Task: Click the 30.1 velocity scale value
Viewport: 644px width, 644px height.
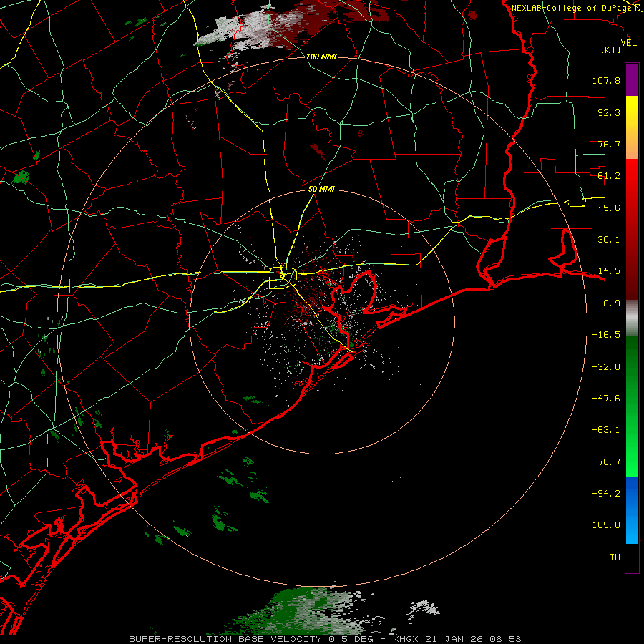Action: click(609, 240)
